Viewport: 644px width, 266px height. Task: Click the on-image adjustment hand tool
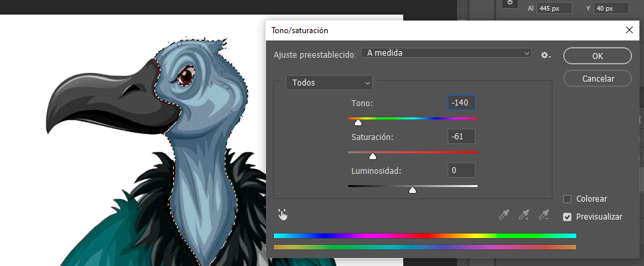283,214
